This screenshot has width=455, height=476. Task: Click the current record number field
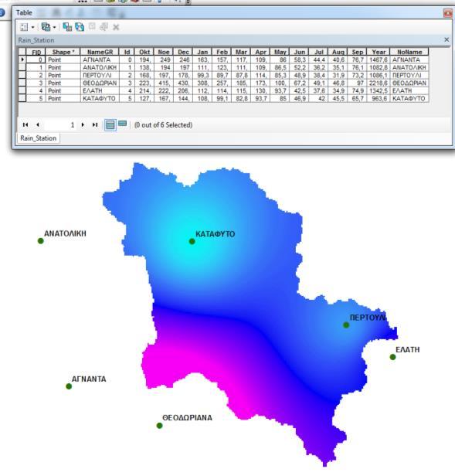[x=60, y=124]
